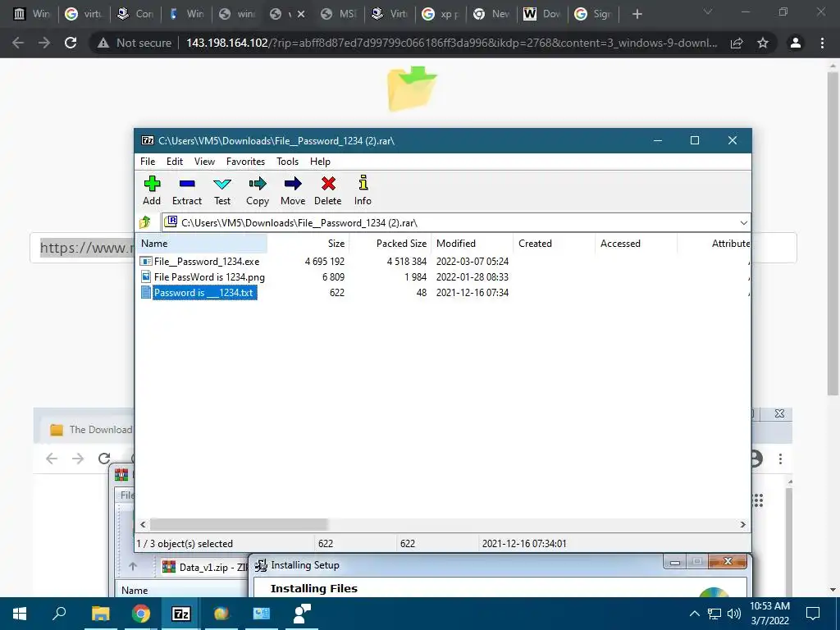Sort by the Size column header
Screen dimensions: 840x630
(x=308, y=243)
